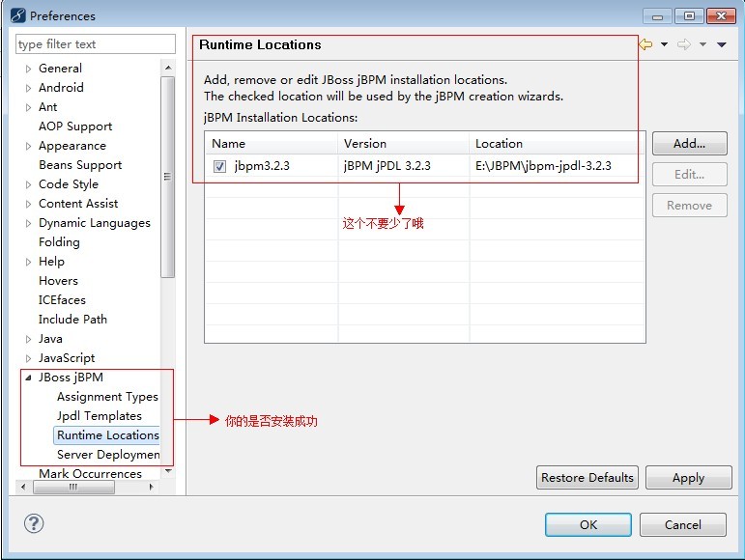Viewport: 745px width, 560px height.
Task: Expand the Ant tree node
Action: coord(29,107)
